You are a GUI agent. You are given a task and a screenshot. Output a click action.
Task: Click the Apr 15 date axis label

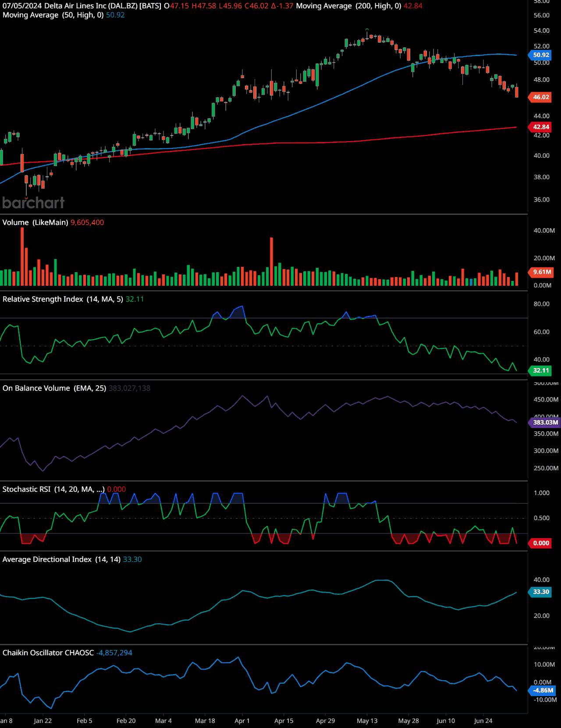(284, 721)
